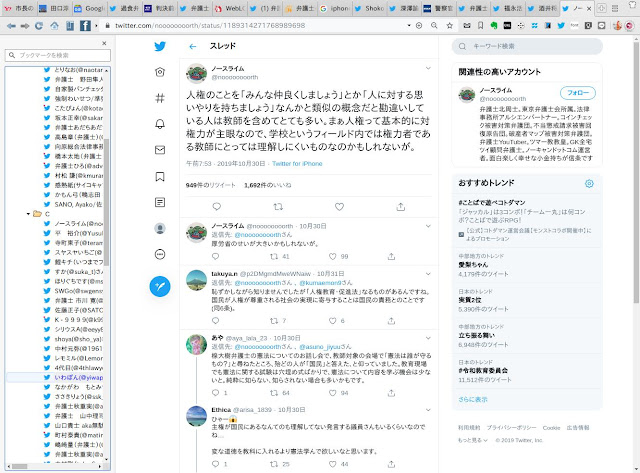Close the bookmarks side panel
Viewport: 640px width, 473px height.
(x=104, y=43)
